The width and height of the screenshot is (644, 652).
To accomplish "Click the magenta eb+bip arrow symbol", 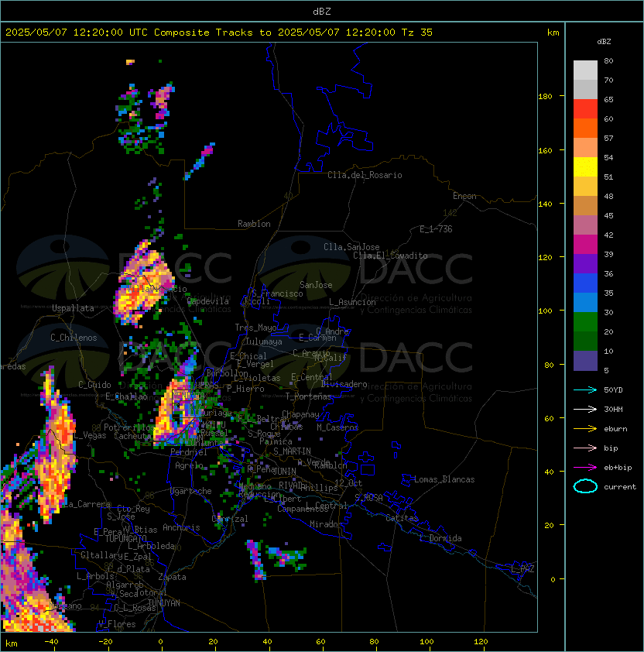I will point(585,468).
